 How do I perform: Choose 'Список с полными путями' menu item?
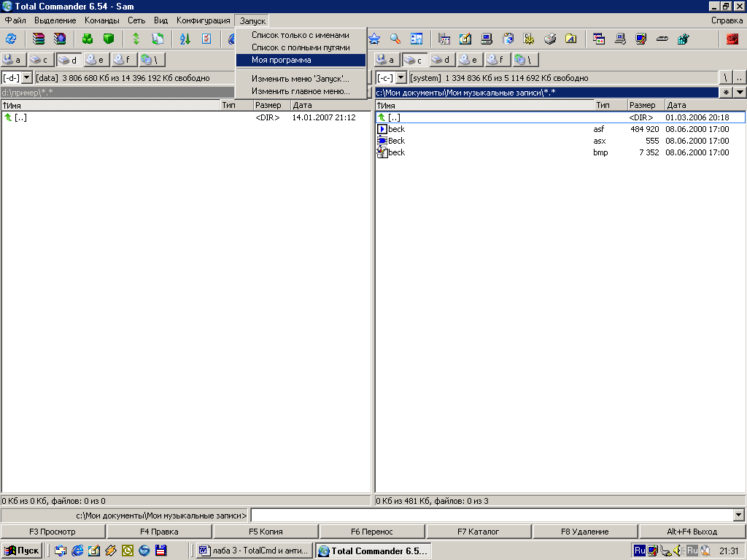[301, 47]
